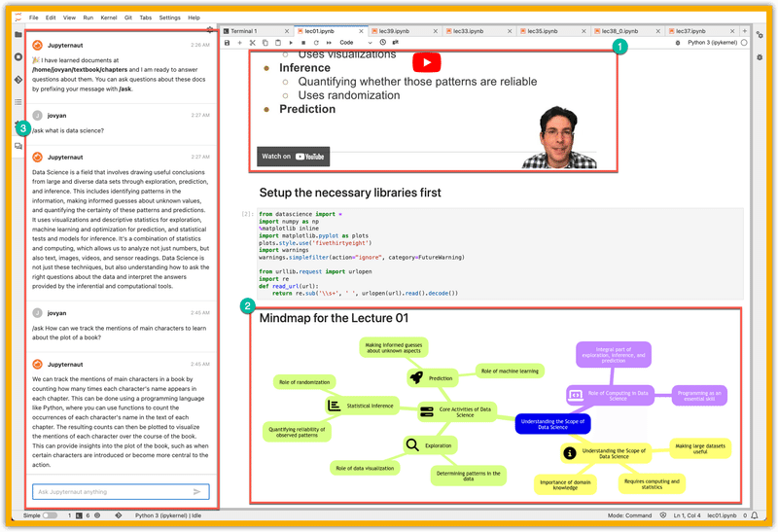Open the Settings menu
Image resolution: width=778 pixels, height=532 pixels.
[x=169, y=18]
